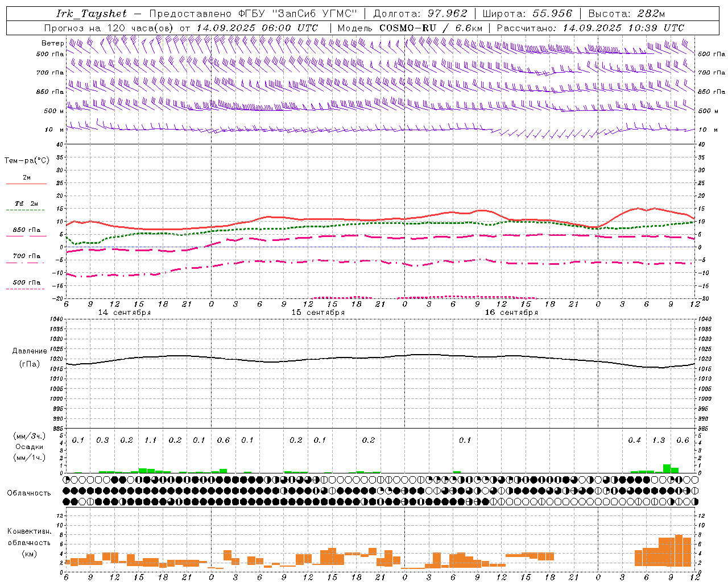This screenshot has width=728, height=582.
Task: Click the Широта: 55.956 value
Action: [527, 14]
